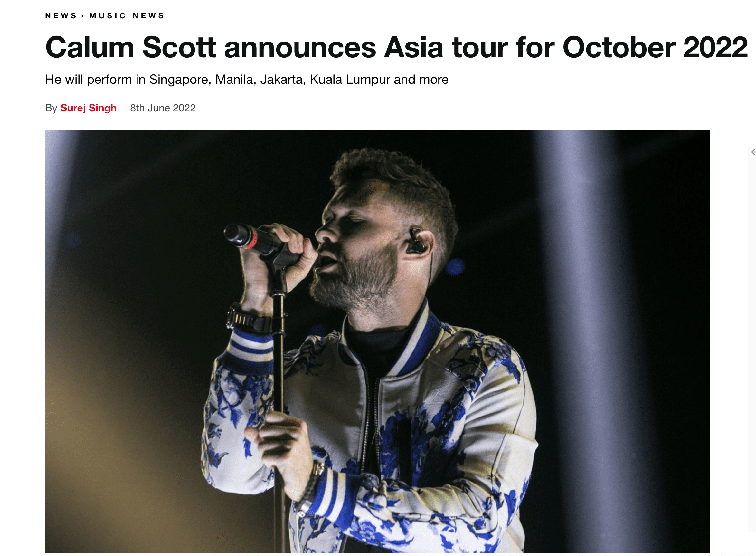Screen dimensions: 756x556
Task: Click "October 2022" in the headline
Action: tap(655, 47)
